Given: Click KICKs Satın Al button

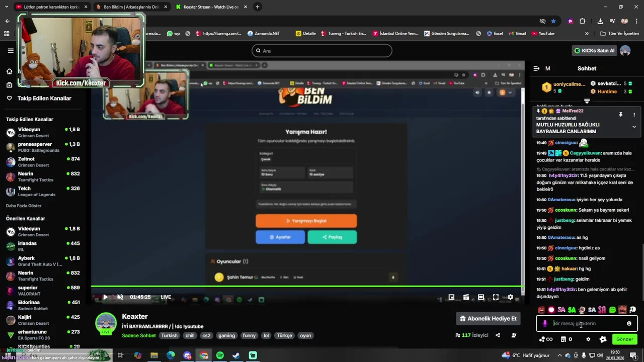Looking at the screenshot, I should (x=595, y=51).
